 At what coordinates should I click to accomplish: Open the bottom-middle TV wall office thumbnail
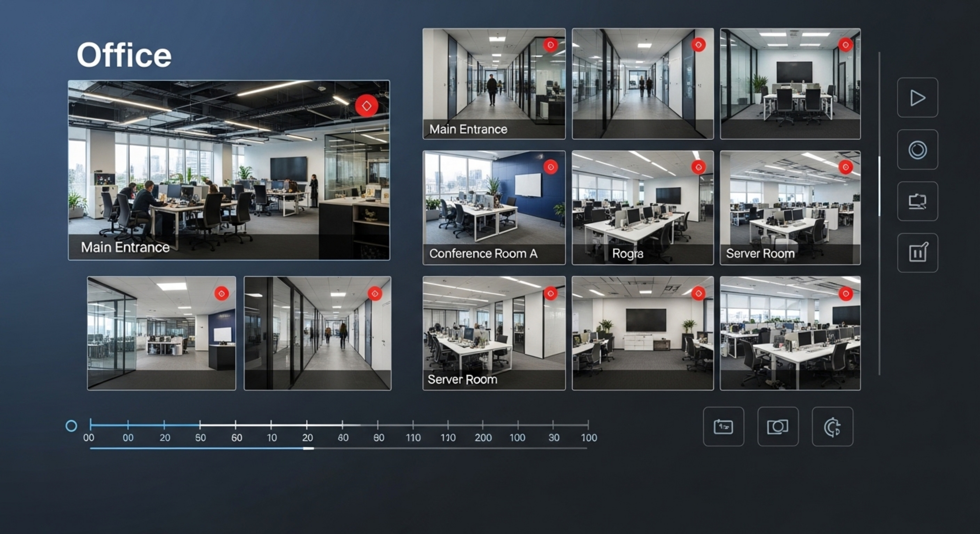642,333
